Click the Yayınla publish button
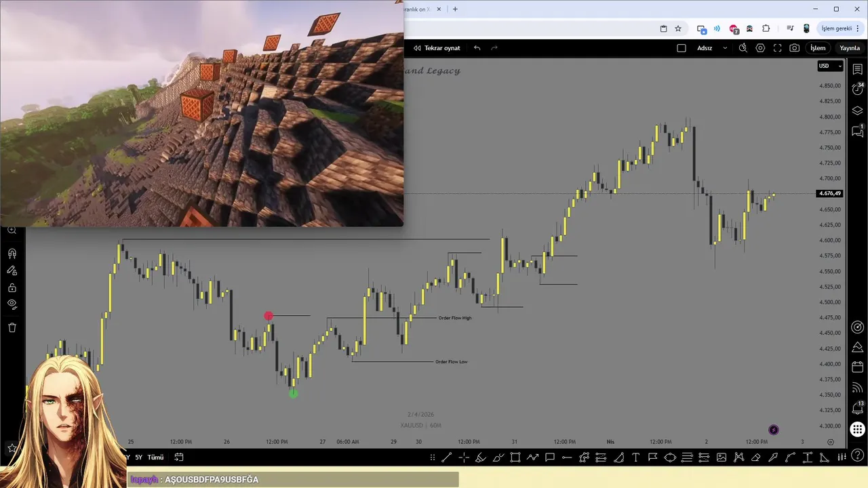This screenshot has height=488, width=868. [x=850, y=48]
